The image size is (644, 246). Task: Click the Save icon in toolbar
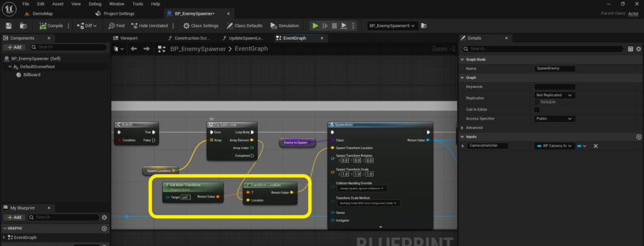tap(9, 25)
